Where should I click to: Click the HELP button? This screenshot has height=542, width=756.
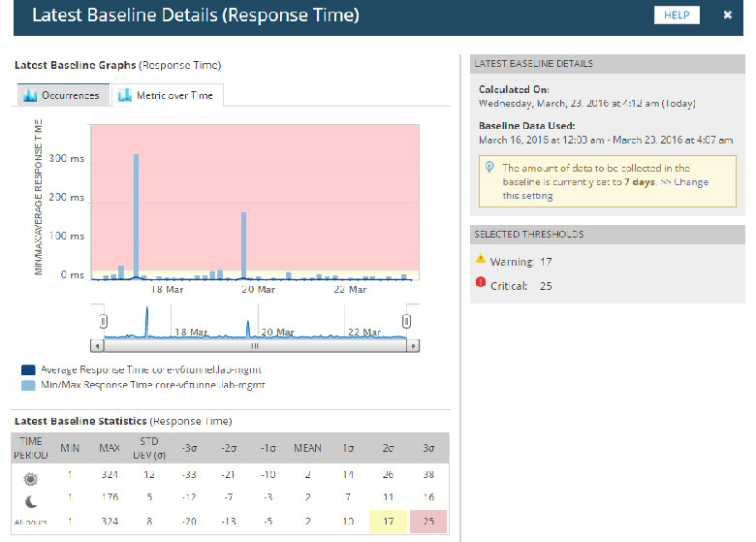677,16
